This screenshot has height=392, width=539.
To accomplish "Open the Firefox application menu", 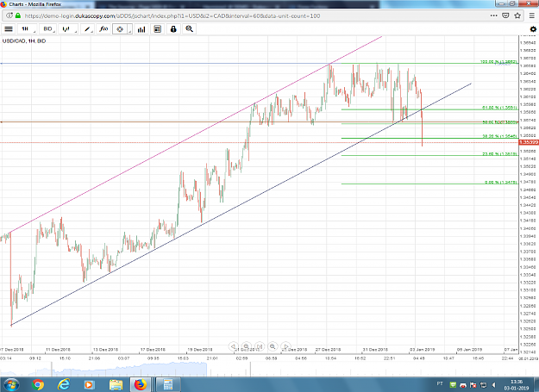I will click(532, 16).
